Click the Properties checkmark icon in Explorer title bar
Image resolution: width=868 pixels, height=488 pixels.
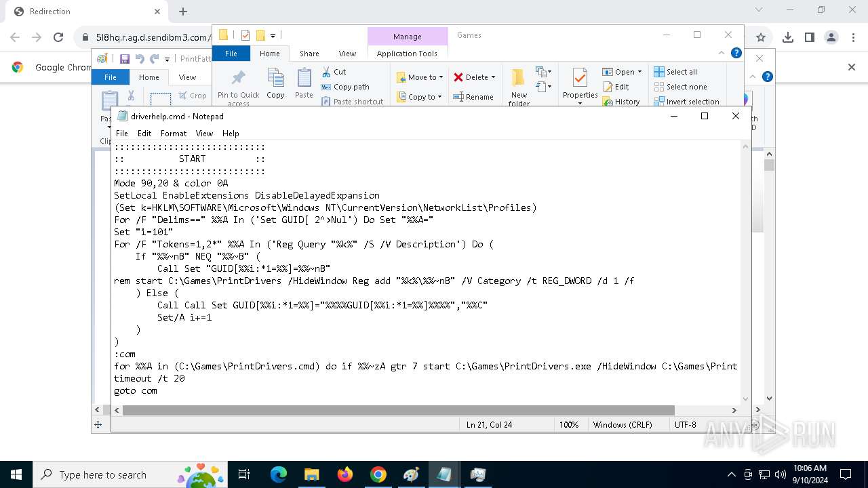point(245,35)
